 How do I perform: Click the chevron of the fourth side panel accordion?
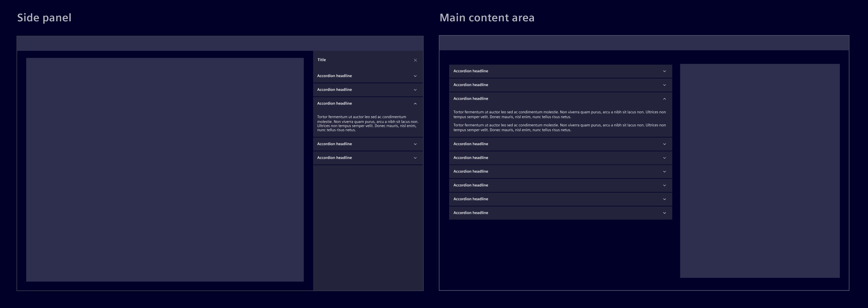pos(415,144)
